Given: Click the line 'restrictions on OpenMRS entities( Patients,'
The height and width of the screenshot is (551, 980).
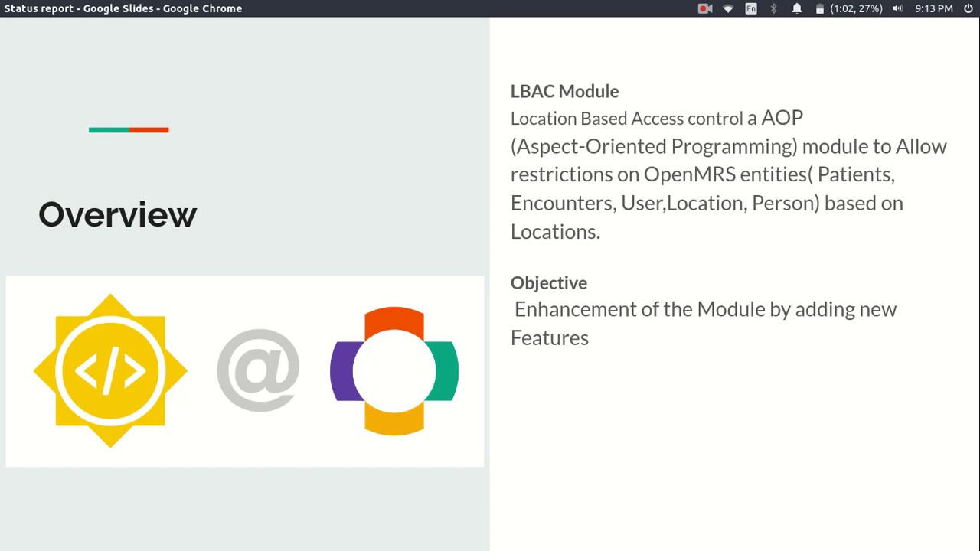Looking at the screenshot, I should pyautogui.click(x=703, y=174).
